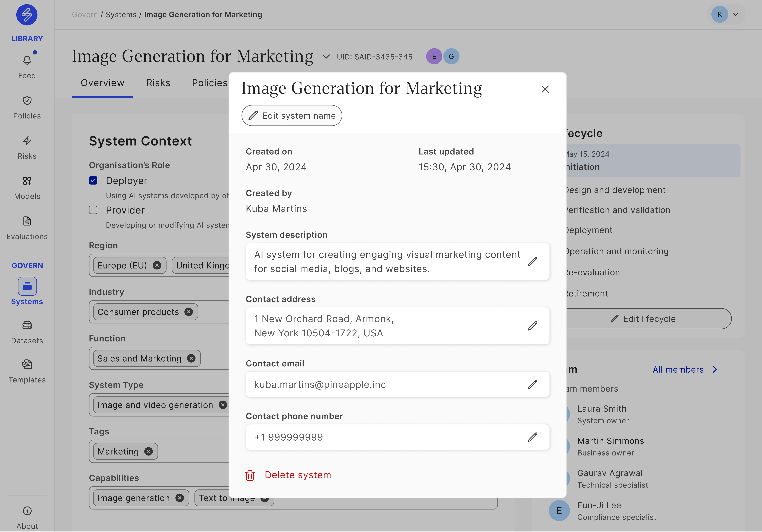Click the Delete system link
Viewport: 762px width, 532px height.
(x=298, y=475)
